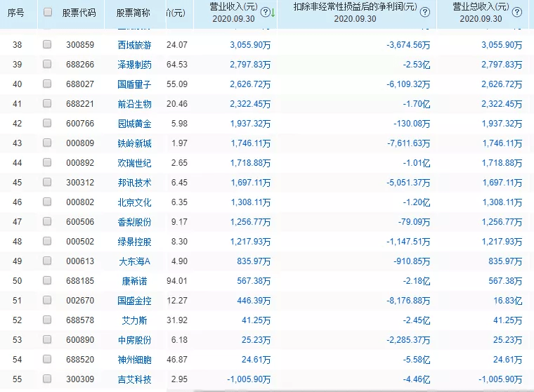This screenshot has height=392, width=534.
Task: Tick the select-all checkbox in header
Action: (x=48, y=12)
